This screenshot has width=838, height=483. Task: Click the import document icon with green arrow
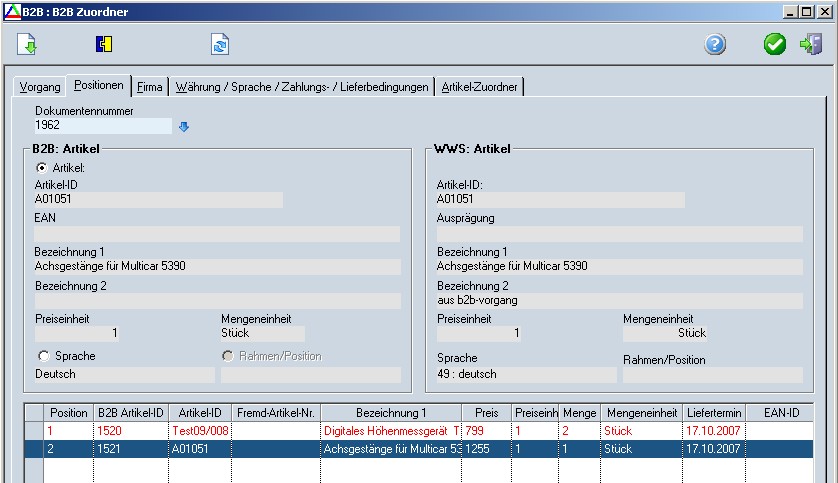pyautogui.click(x=27, y=45)
